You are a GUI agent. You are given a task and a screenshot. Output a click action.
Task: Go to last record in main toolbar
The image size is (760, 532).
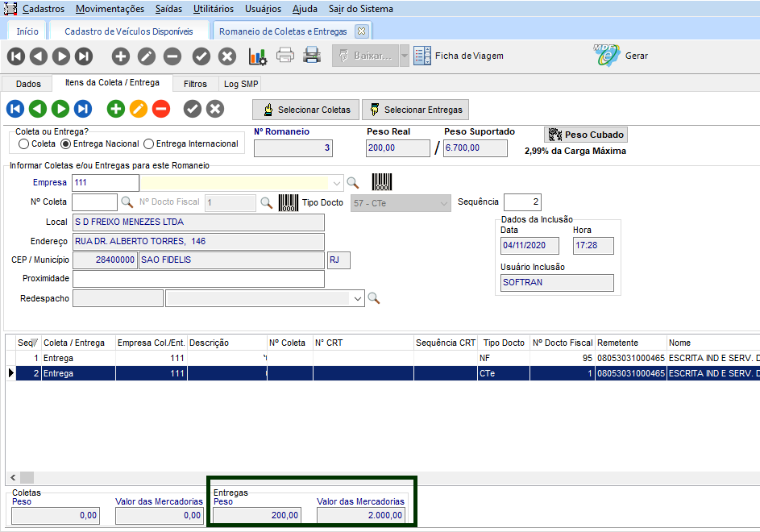coord(83,56)
